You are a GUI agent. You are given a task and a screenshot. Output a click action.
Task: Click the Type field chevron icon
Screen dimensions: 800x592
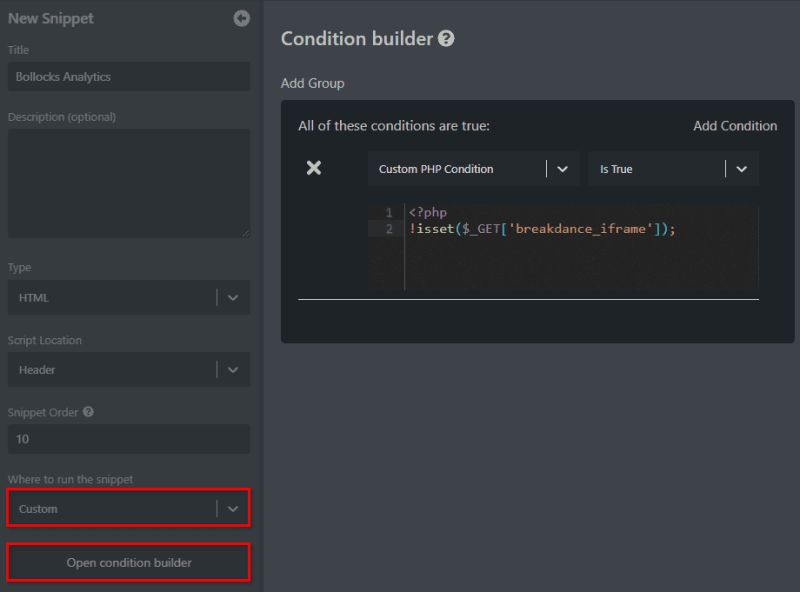pos(234,297)
